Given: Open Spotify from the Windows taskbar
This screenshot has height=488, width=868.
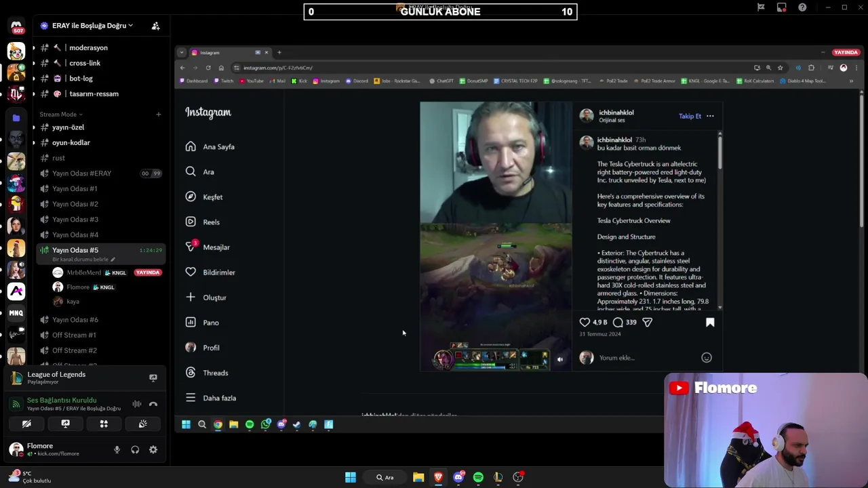Looking at the screenshot, I should click(478, 477).
